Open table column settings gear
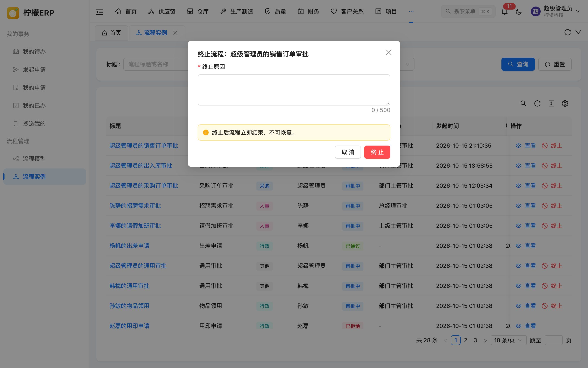This screenshot has width=588, height=368. click(x=565, y=103)
